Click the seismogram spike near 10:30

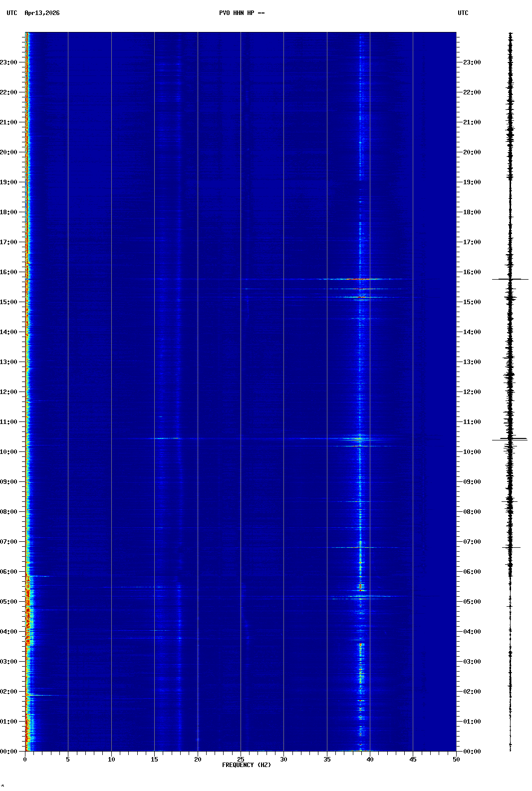(x=510, y=439)
